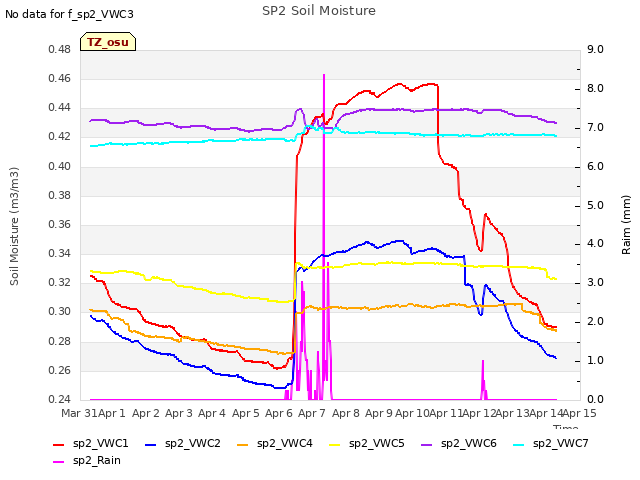Click the red sp2_VWC1 legend color marker
The height and width of the screenshot is (480, 640).
click(x=59, y=444)
